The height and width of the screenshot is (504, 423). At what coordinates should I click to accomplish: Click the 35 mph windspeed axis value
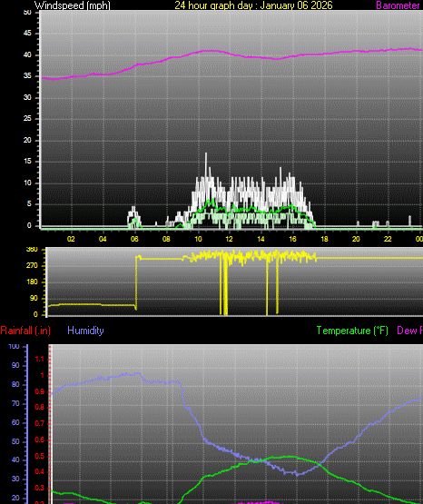(x=27, y=76)
